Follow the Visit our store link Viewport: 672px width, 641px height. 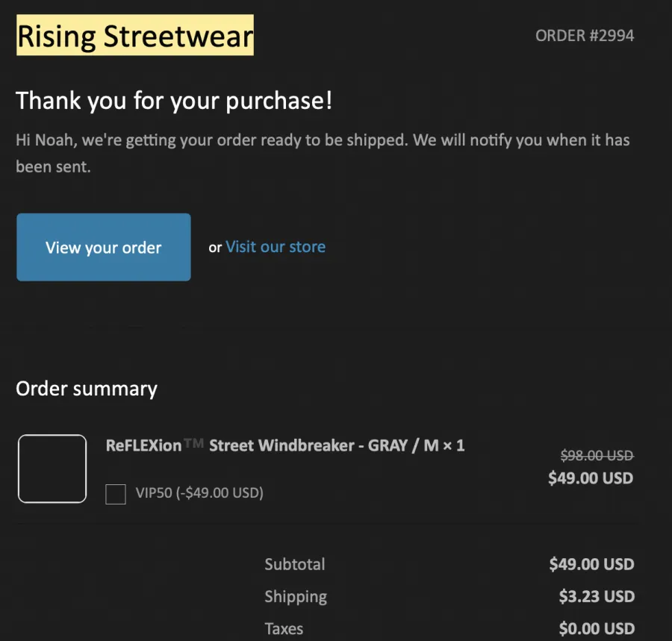click(x=276, y=247)
